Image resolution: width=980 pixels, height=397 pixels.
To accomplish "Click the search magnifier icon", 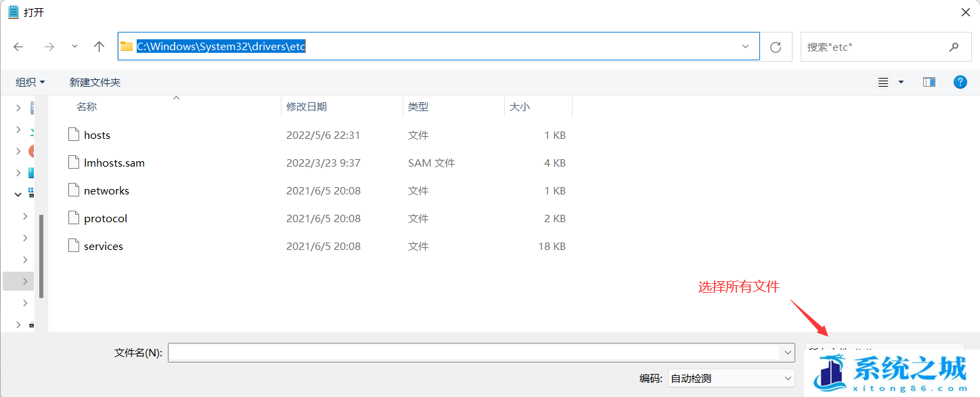I will pos(954,47).
